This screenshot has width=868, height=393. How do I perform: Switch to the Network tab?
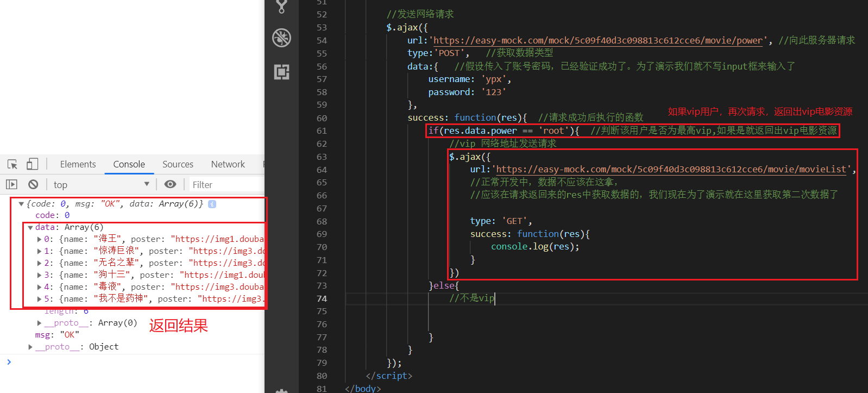click(x=228, y=164)
